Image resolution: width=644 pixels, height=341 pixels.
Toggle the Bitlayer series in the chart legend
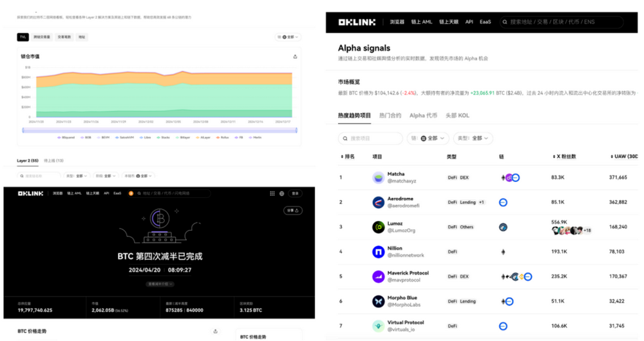183,137
